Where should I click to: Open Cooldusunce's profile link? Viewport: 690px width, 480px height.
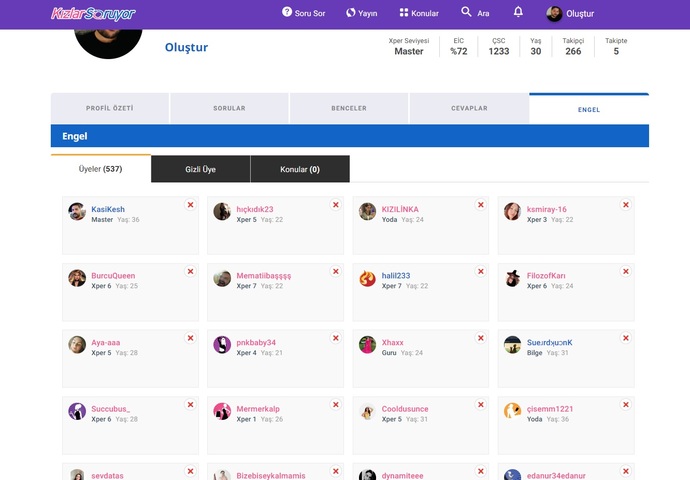point(405,409)
